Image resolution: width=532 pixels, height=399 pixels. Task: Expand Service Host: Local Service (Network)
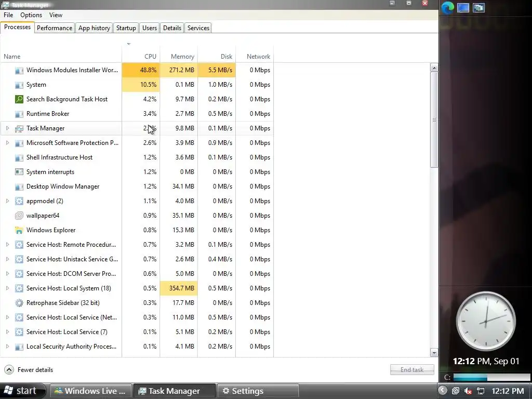[7, 317]
